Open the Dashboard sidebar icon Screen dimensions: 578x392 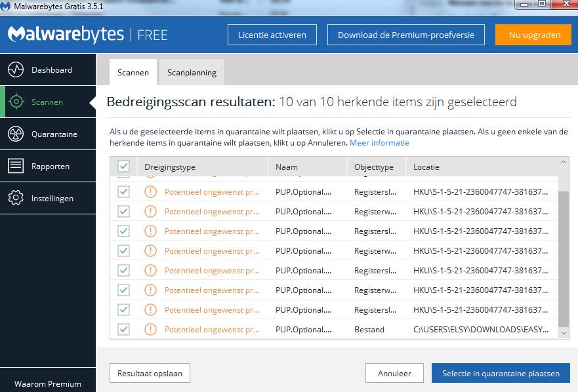click(x=16, y=70)
